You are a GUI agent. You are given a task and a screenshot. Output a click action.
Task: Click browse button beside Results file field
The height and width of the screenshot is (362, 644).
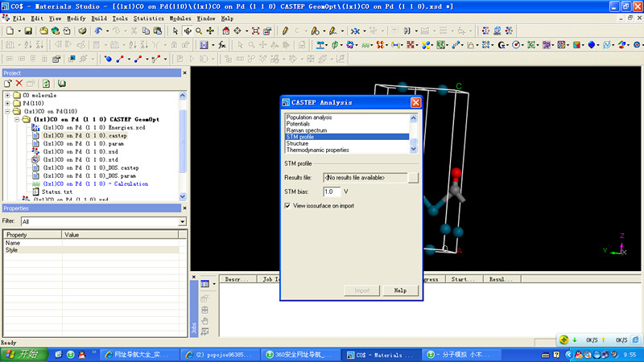(413, 177)
